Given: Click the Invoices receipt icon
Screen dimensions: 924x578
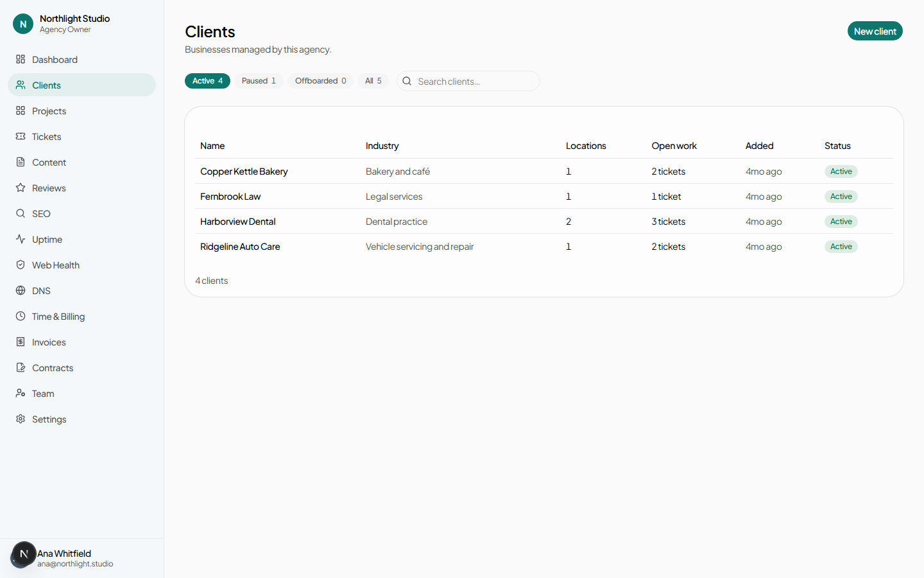Looking at the screenshot, I should click(x=21, y=342).
